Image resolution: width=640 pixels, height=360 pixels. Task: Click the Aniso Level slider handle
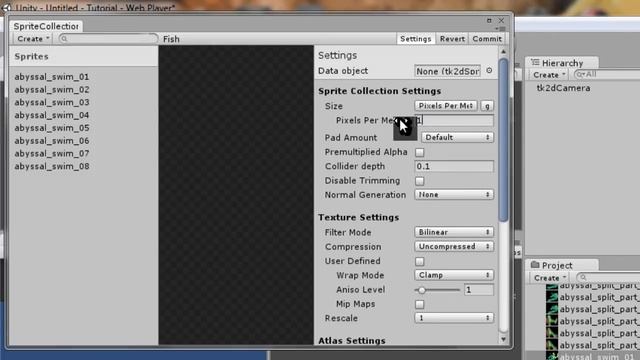tap(422, 290)
